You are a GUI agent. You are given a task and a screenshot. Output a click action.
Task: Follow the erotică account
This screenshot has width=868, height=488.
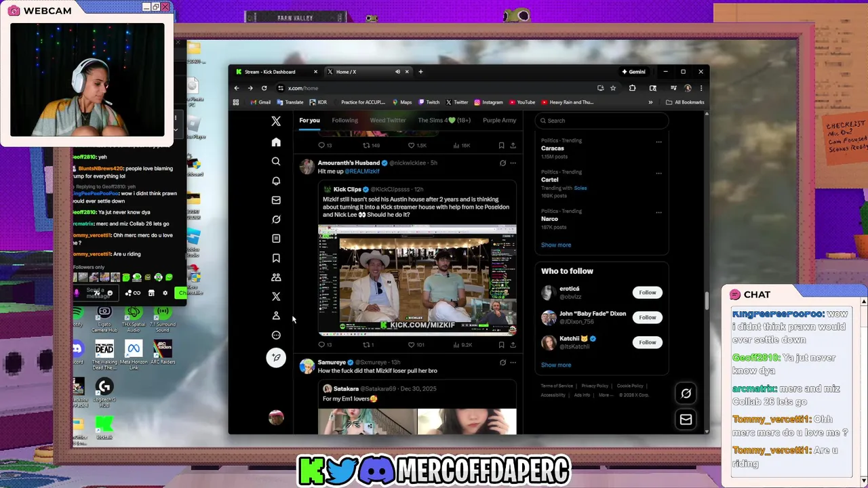648,293
